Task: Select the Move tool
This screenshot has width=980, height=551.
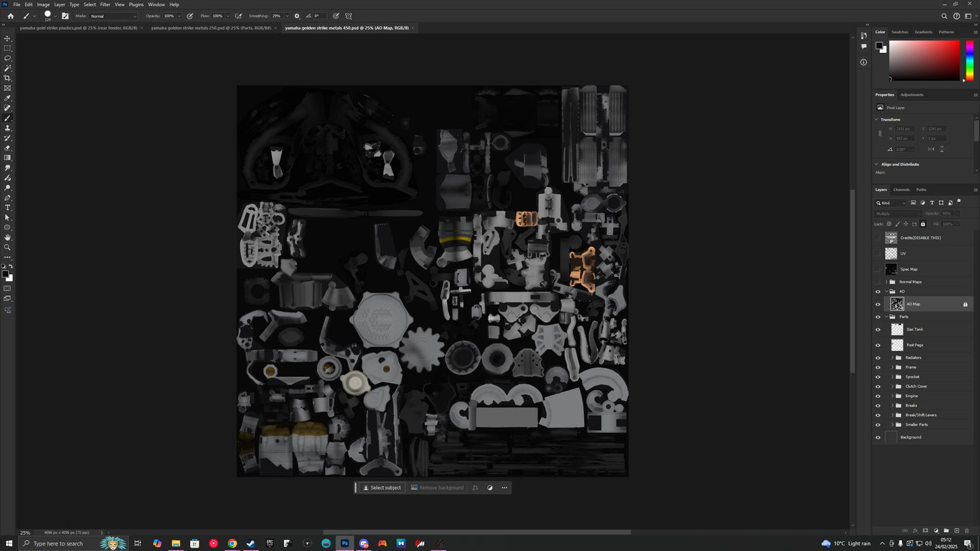Action: click(x=7, y=39)
